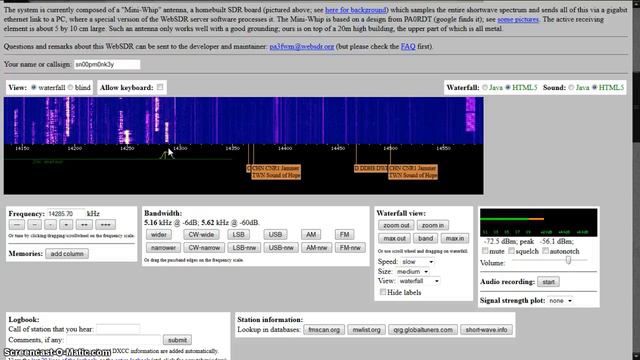
Task: Open the Signal strength plot dropdown
Action: [560, 300]
